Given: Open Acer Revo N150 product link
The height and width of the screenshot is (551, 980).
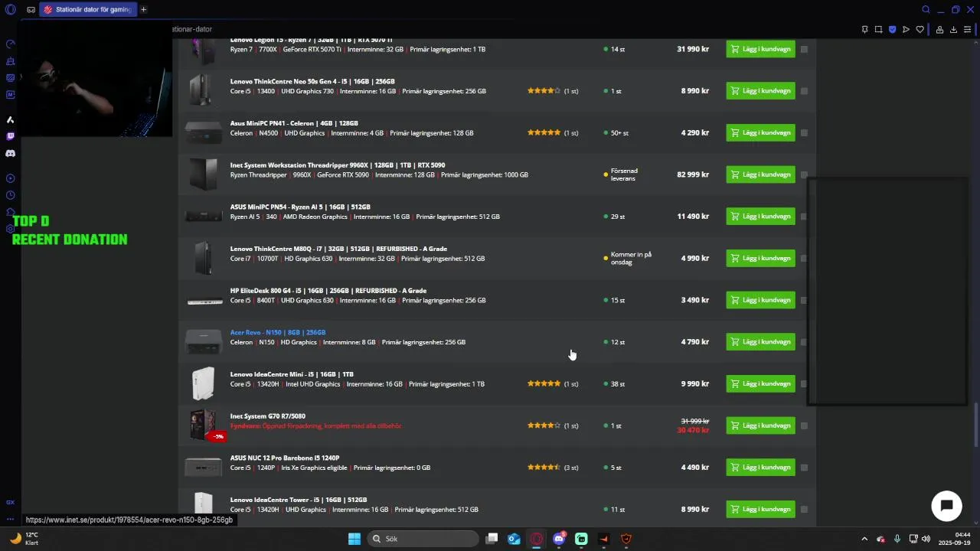Looking at the screenshot, I should pos(278,332).
